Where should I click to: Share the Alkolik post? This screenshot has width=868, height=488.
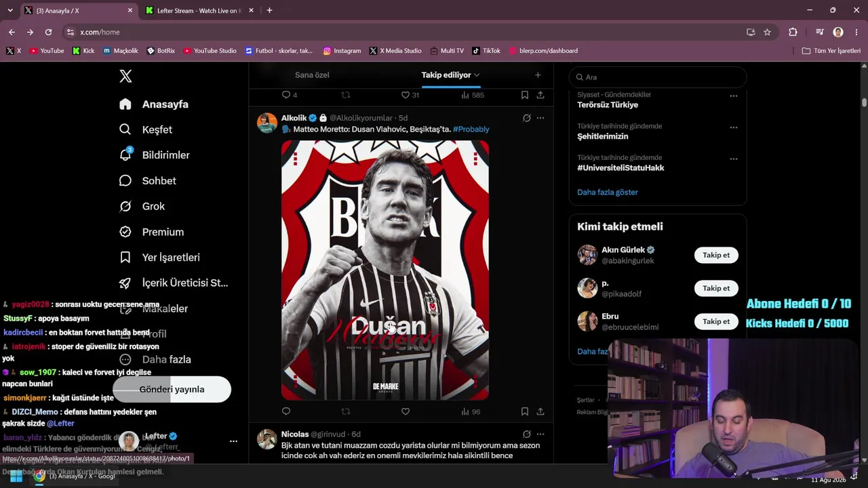(x=540, y=411)
